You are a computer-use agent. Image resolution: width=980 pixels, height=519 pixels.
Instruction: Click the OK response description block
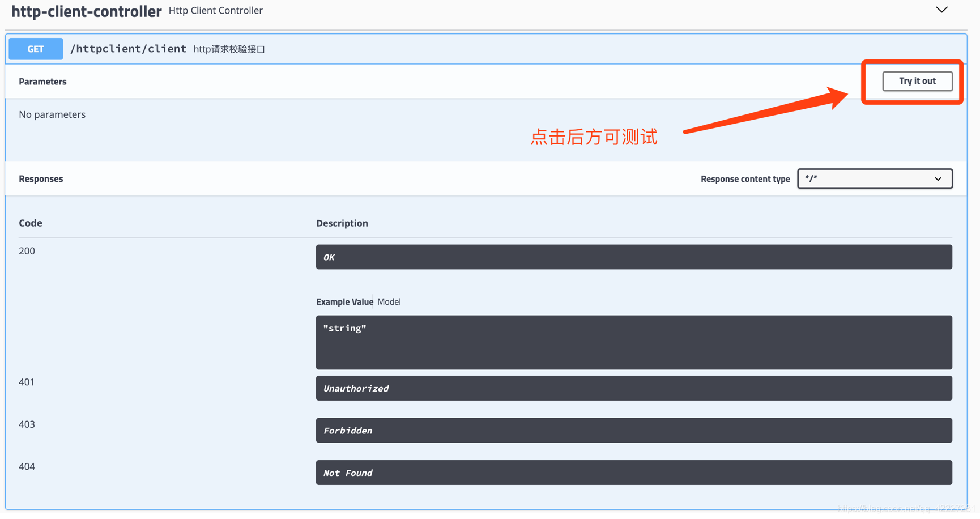click(x=633, y=257)
